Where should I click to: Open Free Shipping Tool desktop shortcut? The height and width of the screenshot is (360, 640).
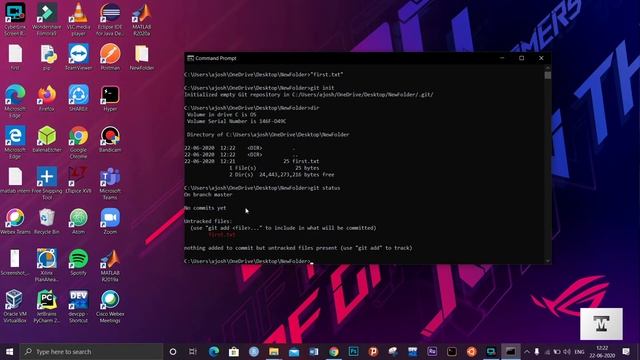click(47, 182)
